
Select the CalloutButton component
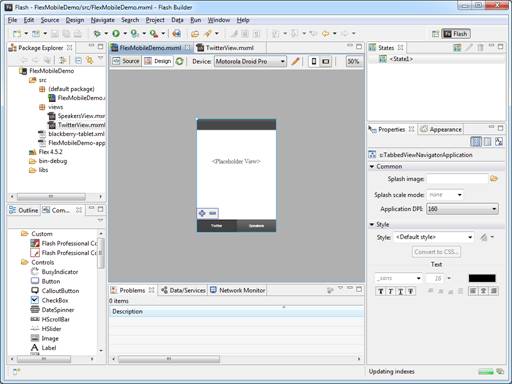pos(55,291)
